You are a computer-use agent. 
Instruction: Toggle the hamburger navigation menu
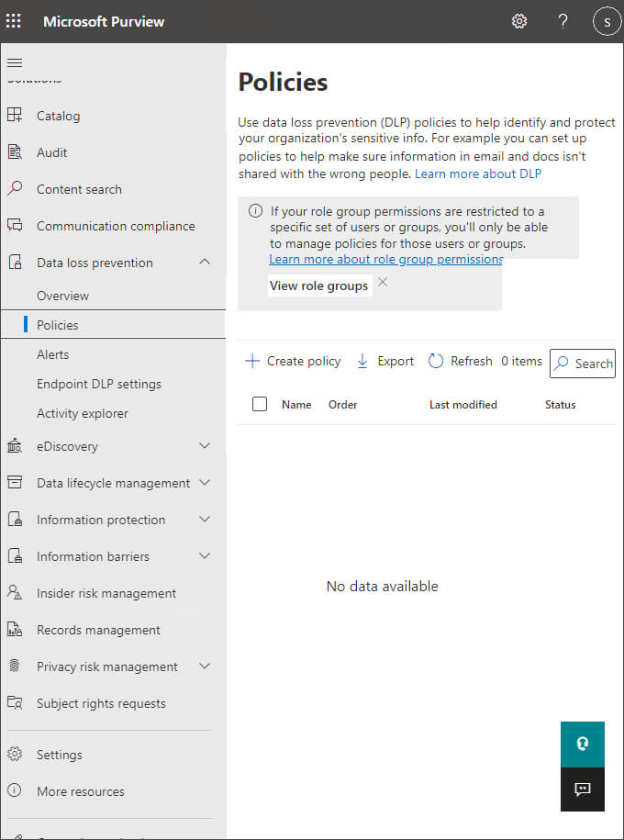(x=15, y=63)
